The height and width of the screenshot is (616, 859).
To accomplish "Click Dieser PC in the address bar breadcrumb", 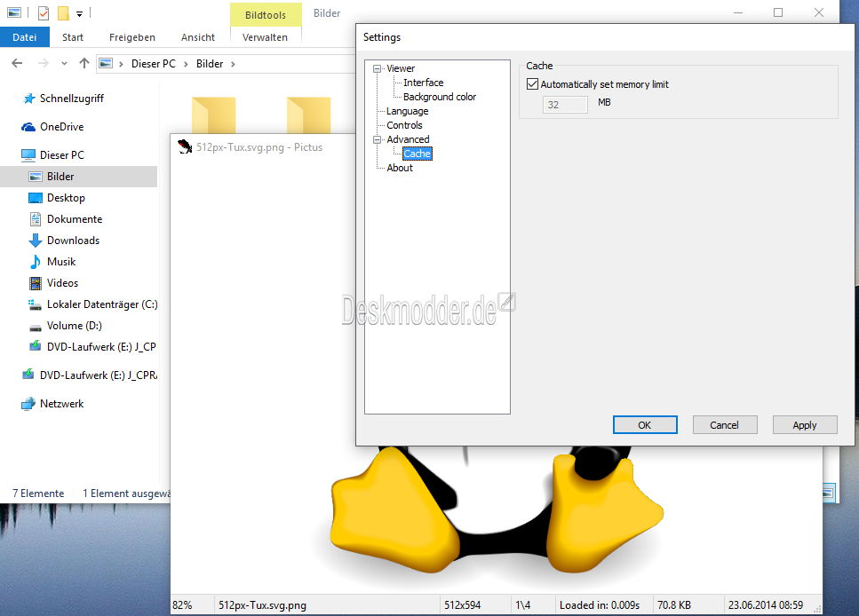I will point(154,64).
